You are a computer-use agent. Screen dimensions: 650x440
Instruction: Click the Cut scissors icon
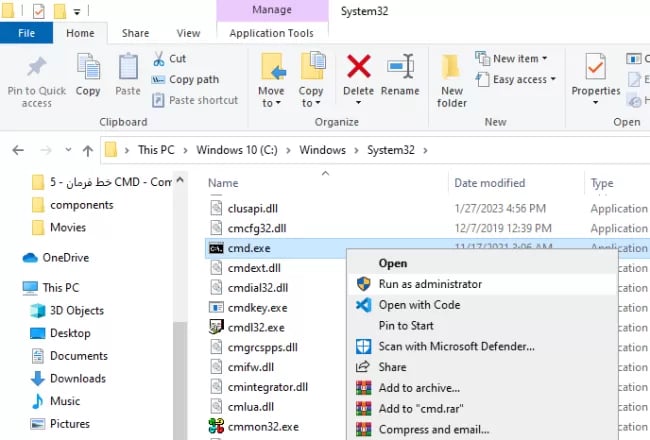(x=158, y=59)
